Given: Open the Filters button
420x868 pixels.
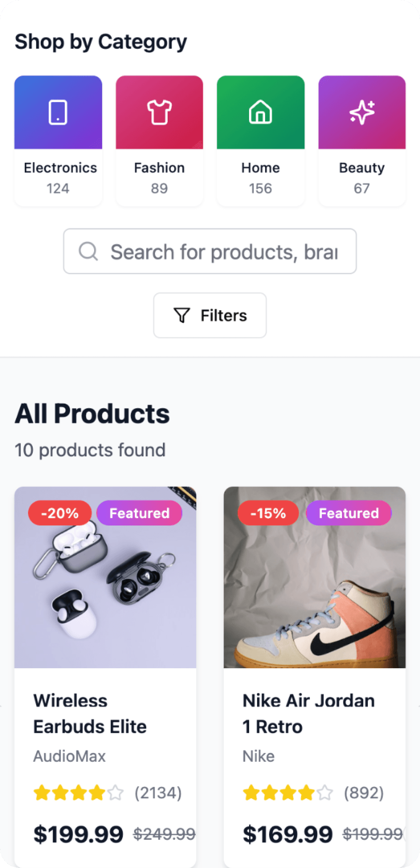Looking at the screenshot, I should click(x=210, y=315).
